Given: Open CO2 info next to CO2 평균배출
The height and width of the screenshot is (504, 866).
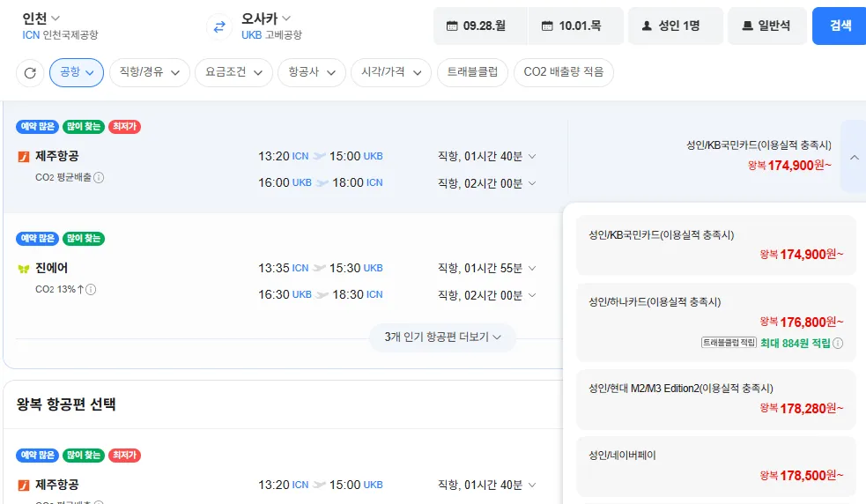Looking at the screenshot, I should click(99, 177).
